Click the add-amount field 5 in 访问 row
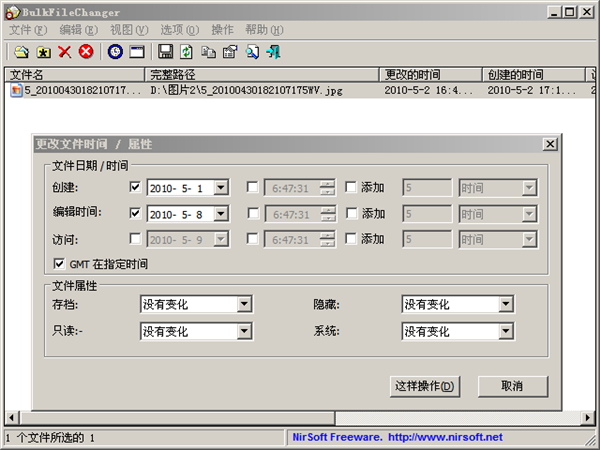The width and height of the screenshot is (600, 450). [x=427, y=240]
